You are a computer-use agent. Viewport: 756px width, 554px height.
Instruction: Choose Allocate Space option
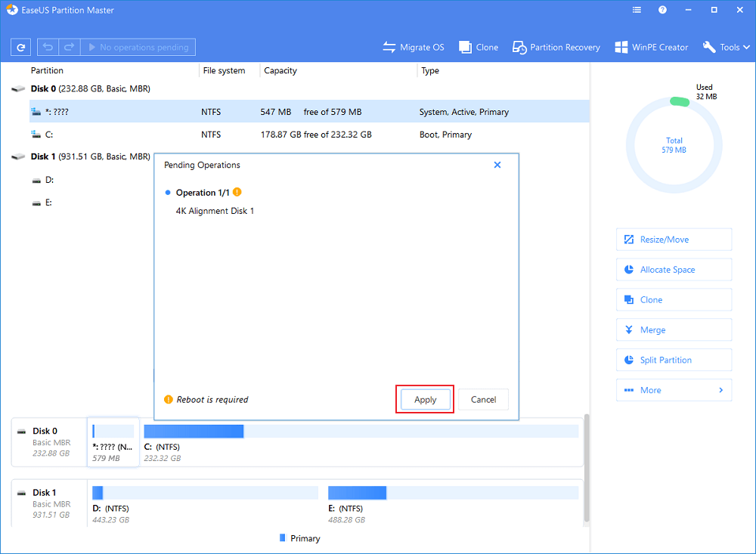pos(674,270)
